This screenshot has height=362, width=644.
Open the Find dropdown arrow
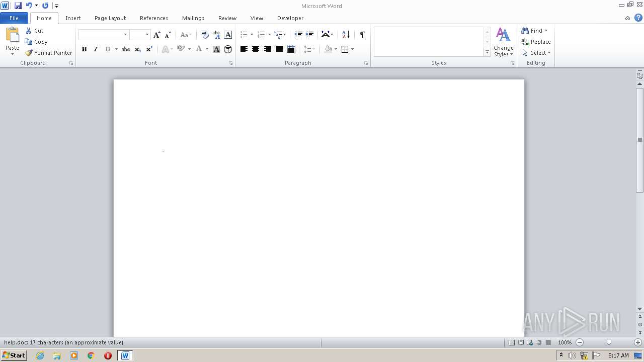(546, 31)
